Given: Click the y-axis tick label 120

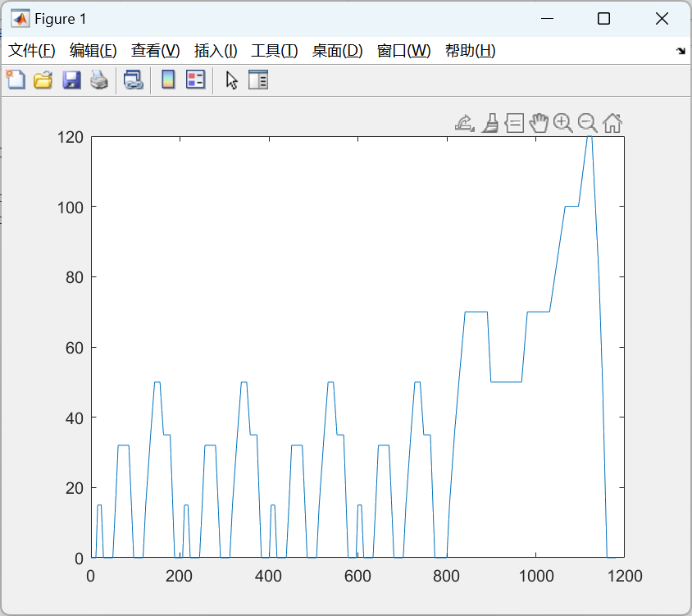Looking at the screenshot, I should pos(71,137).
